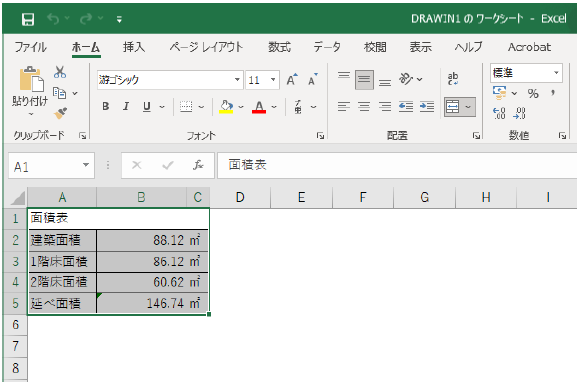Open the font size 11 dropdown
Screen dimensions: 578x382
pyautogui.click(x=273, y=80)
